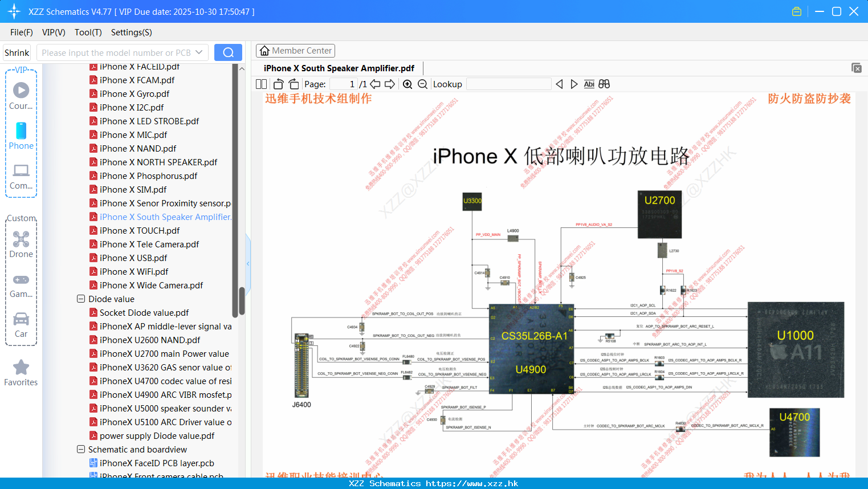868x489 pixels.
Task: Open iPhone X USB.pdf
Action: [133, 258]
